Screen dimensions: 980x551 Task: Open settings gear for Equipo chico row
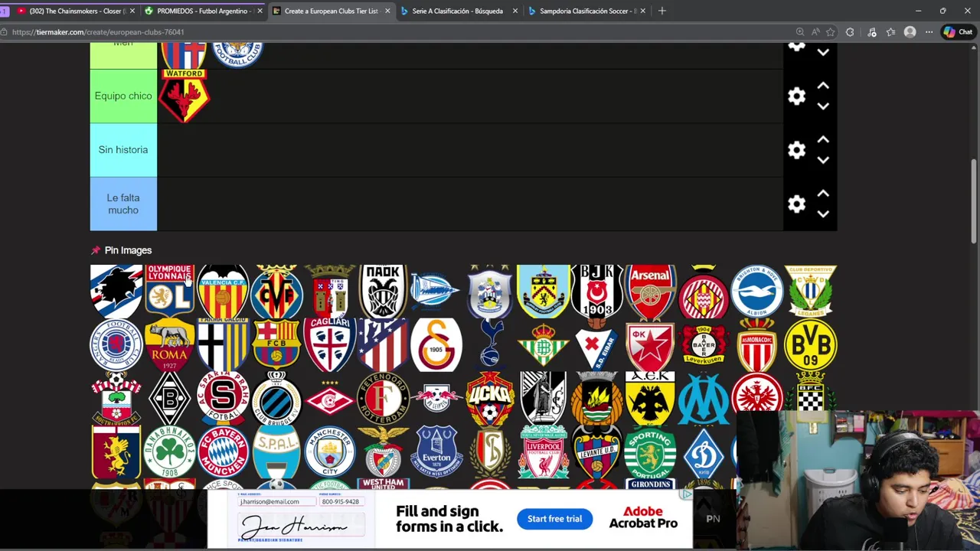(x=796, y=96)
